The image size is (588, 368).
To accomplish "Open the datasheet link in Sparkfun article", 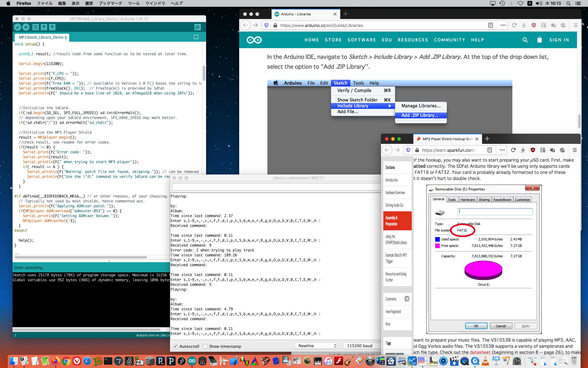I will pos(480,352).
